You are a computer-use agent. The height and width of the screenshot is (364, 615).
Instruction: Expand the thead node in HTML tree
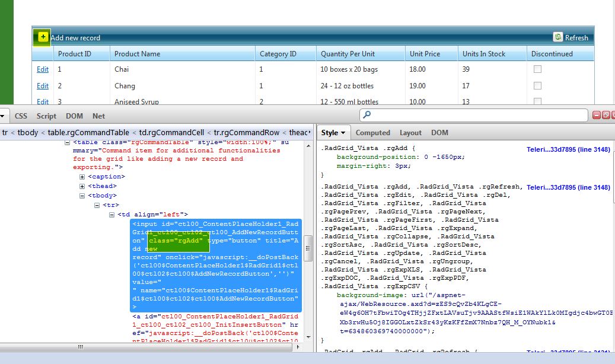[82, 186]
